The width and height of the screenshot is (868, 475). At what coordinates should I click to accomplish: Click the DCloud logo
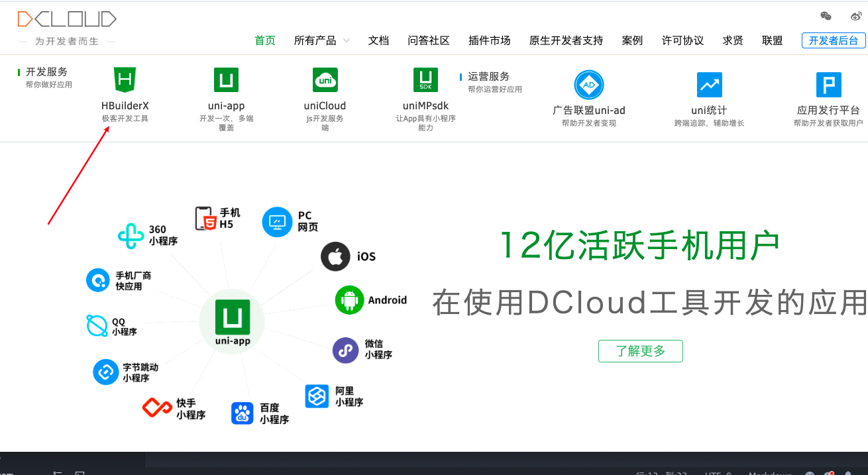67,19
